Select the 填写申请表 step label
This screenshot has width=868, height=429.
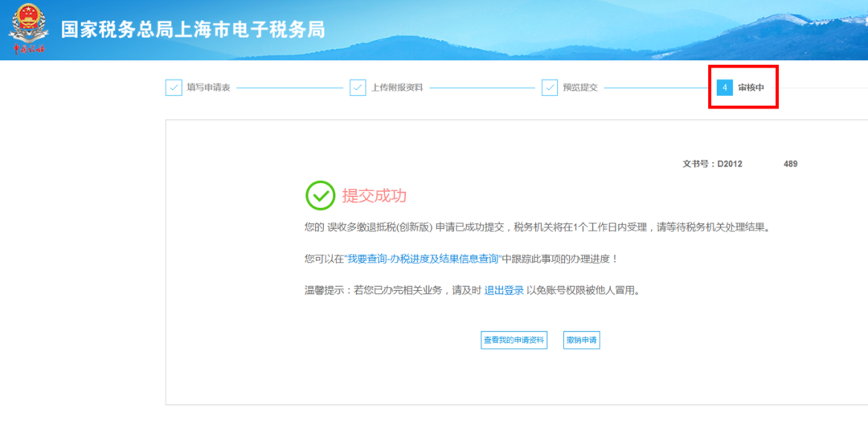pos(209,88)
